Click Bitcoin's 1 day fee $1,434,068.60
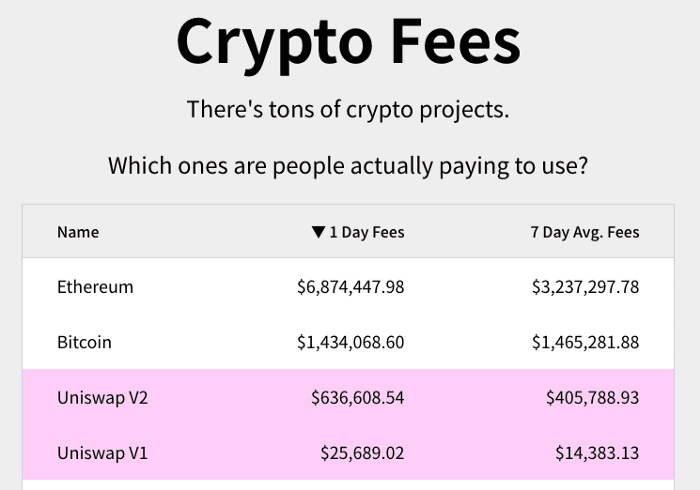700x490 pixels. (x=350, y=342)
